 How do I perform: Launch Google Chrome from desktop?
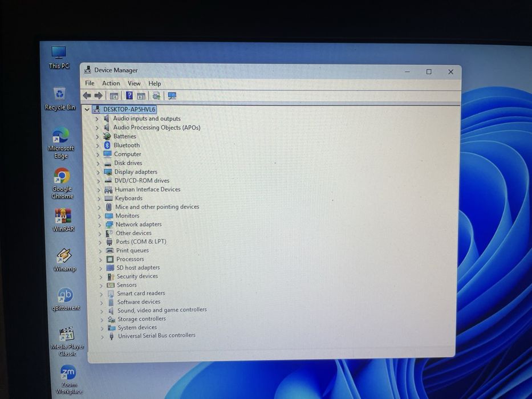[62, 183]
